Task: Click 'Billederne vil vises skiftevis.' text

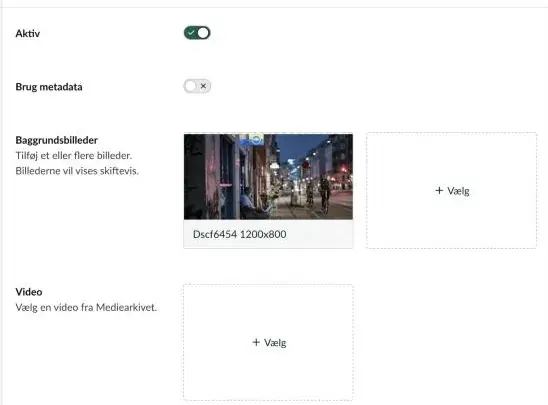Action: [x=77, y=171]
